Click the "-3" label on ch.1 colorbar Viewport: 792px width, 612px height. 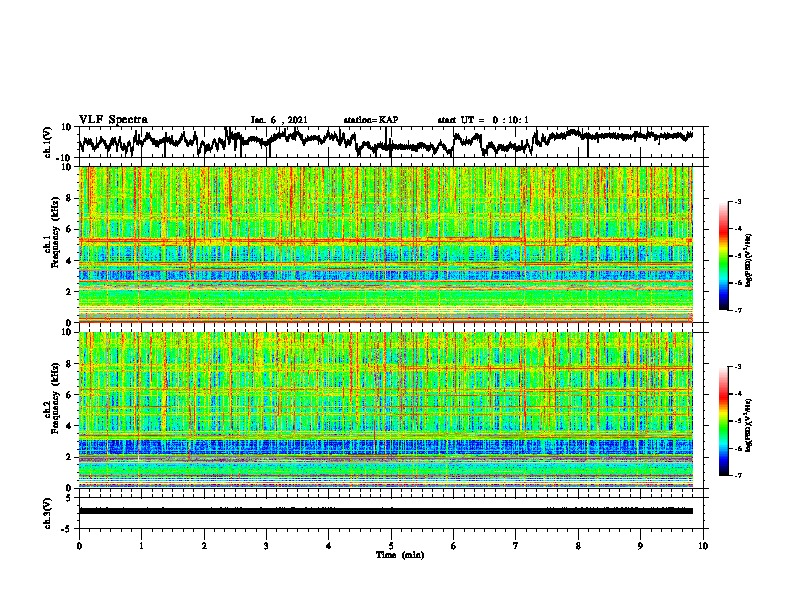pos(737,202)
